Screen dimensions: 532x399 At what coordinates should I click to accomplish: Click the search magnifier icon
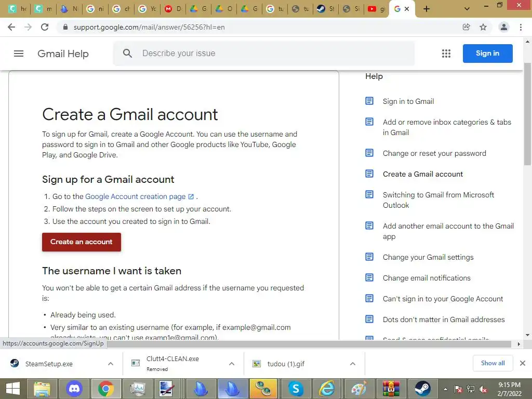click(x=127, y=54)
